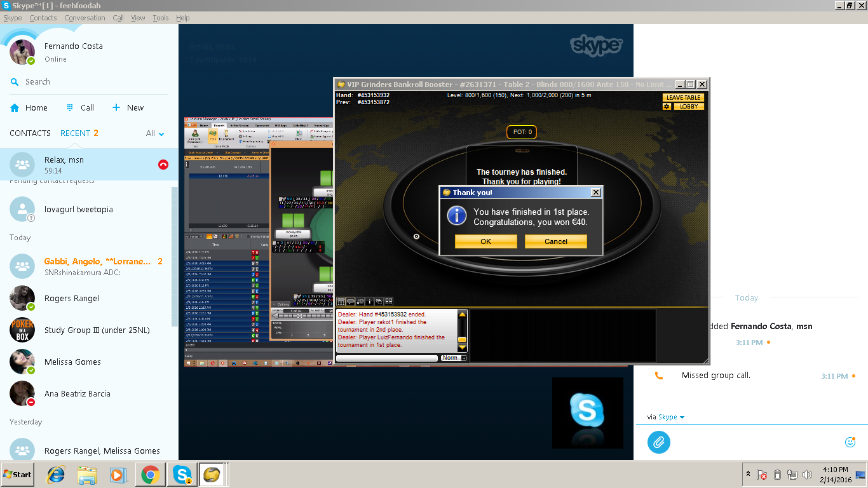Click the chat bubble icon on poker table

tap(351, 301)
